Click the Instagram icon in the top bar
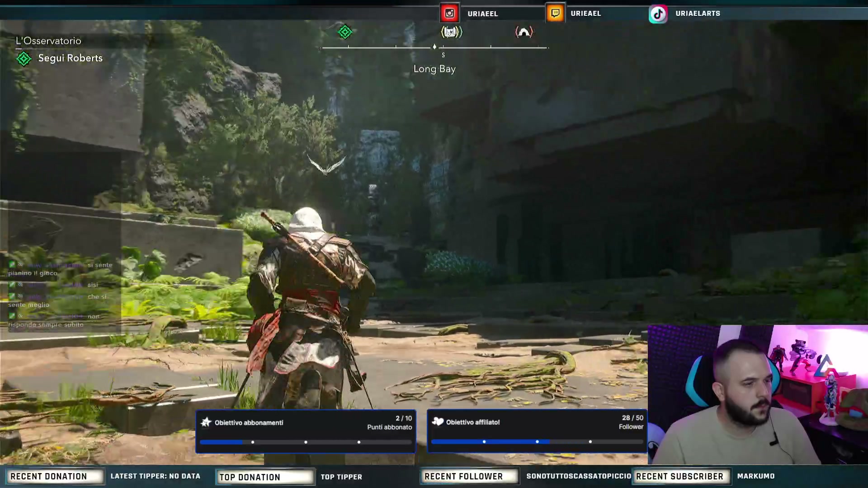This screenshot has height=488, width=868. (x=449, y=14)
